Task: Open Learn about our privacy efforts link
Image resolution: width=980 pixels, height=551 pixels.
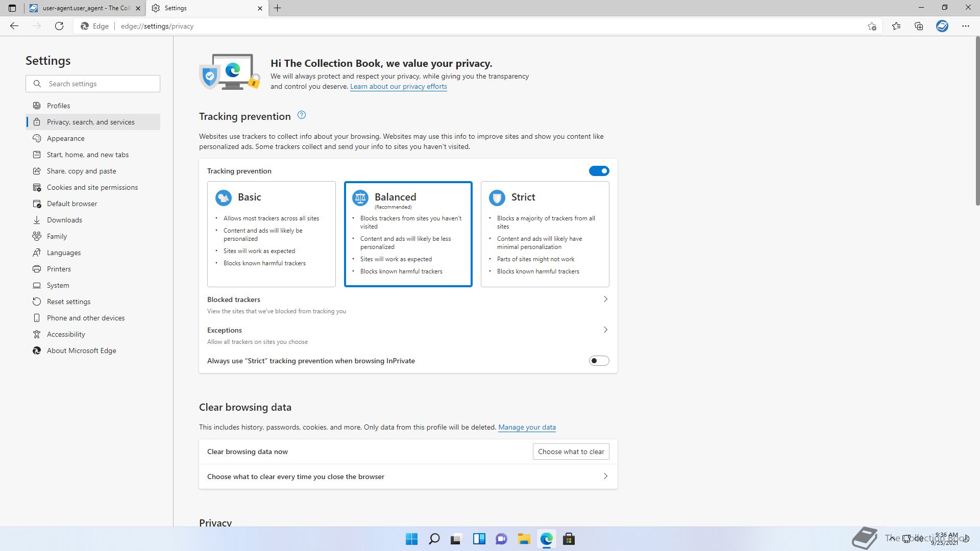Action: click(x=399, y=87)
